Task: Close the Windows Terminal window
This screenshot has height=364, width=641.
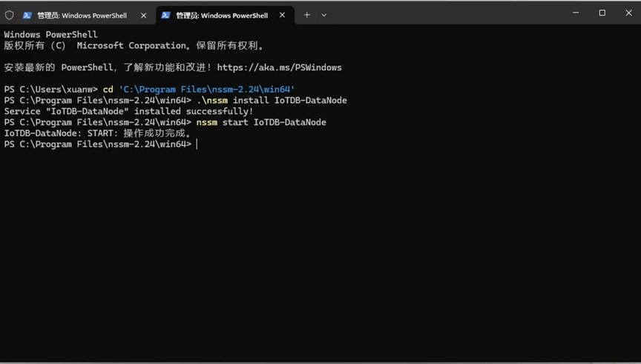Action: [x=628, y=13]
